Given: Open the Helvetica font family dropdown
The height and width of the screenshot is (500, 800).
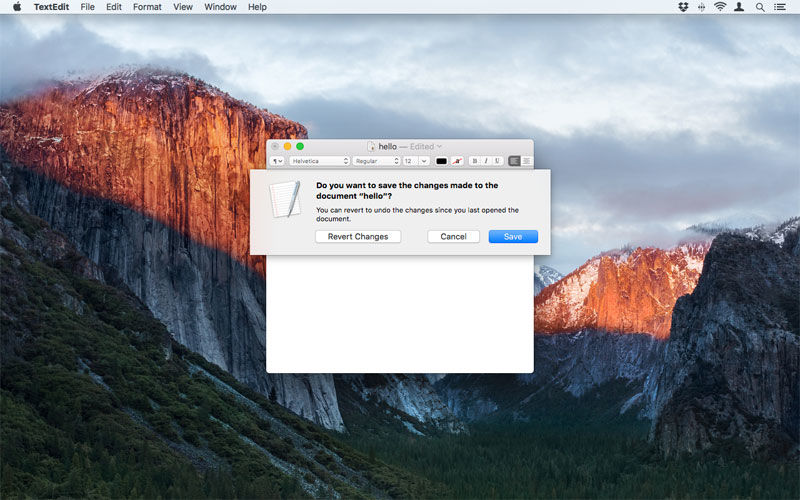Looking at the screenshot, I should [319, 161].
